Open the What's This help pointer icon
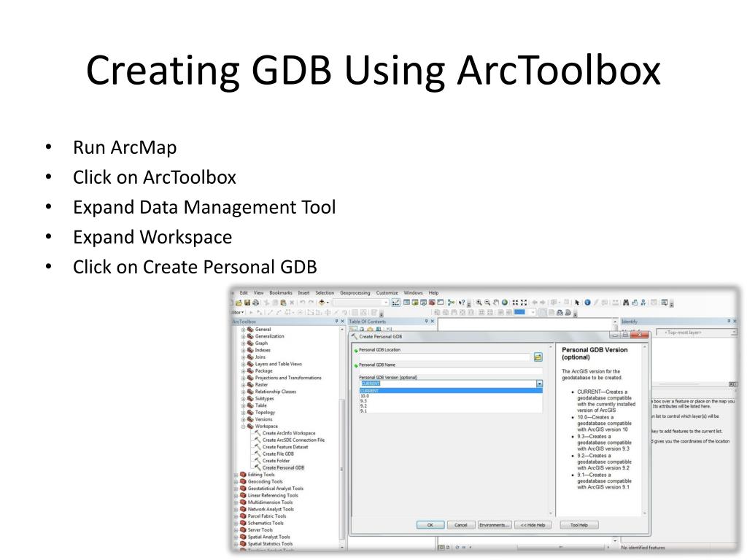The height and width of the screenshot is (560, 747). [x=462, y=303]
